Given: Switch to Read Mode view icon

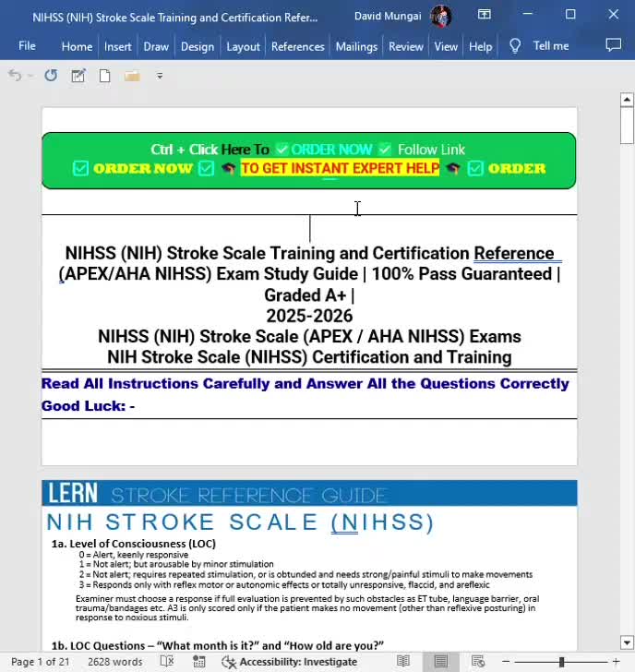Looking at the screenshot, I should click(x=403, y=661).
